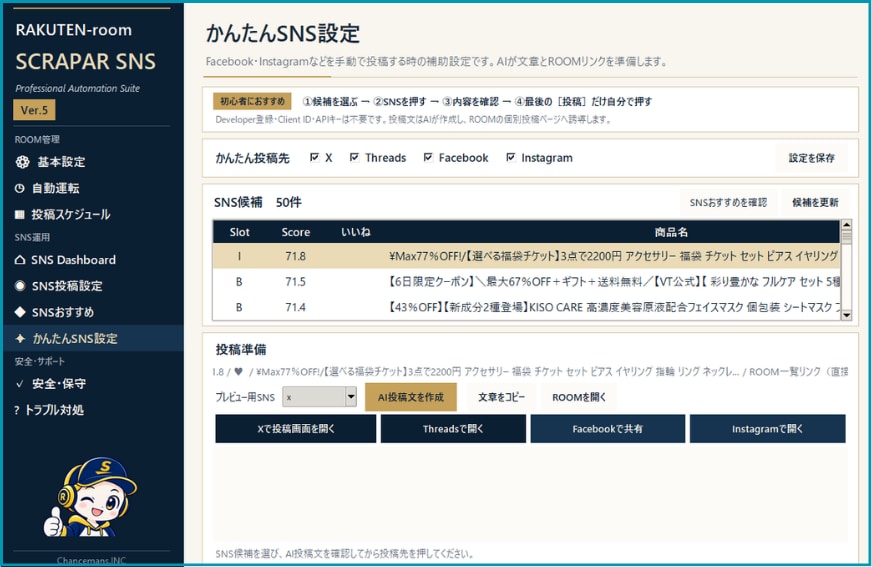Select the candidate row with score 71.4
The image size is (872, 567).
(x=526, y=307)
